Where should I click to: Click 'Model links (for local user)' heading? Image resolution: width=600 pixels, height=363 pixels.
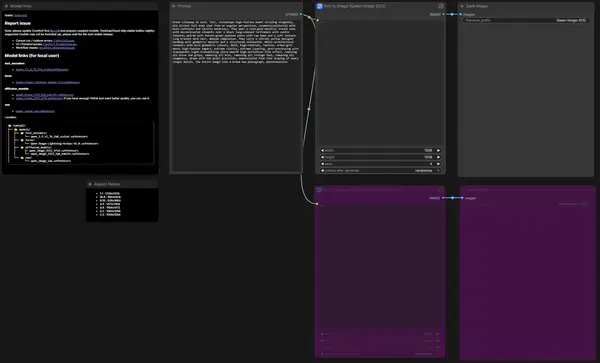pos(32,56)
